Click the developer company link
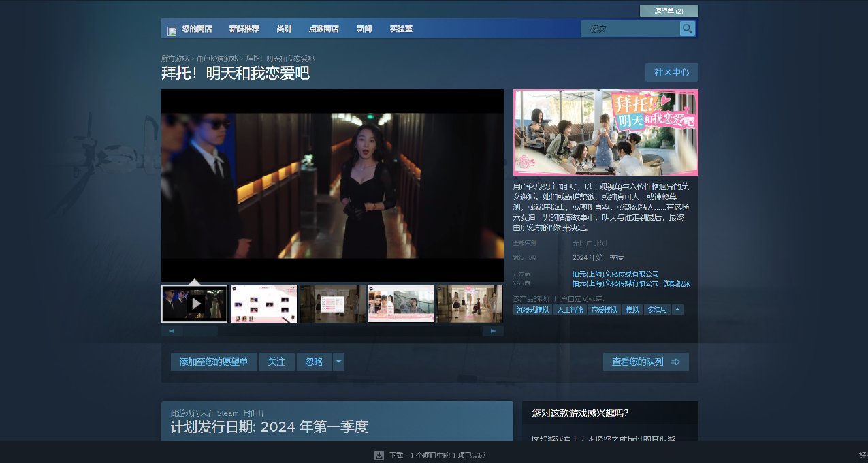The height and width of the screenshot is (463, 868). [x=615, y=274]
